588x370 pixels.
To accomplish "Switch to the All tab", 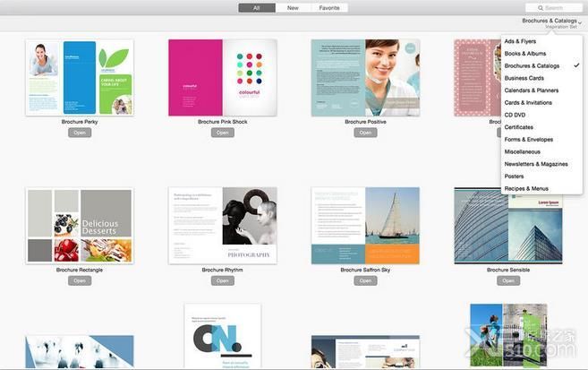I will (257, 8).
